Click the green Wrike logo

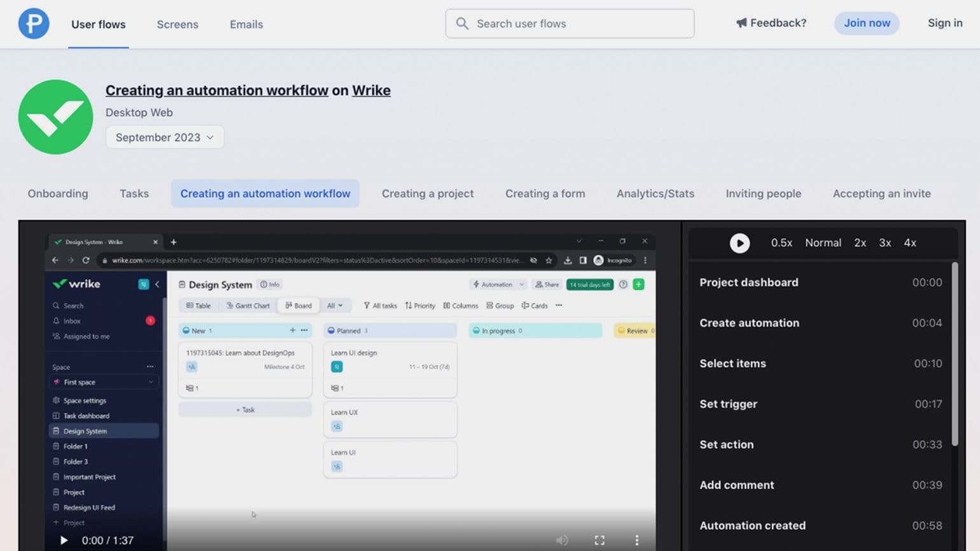(x=56, y=117)
